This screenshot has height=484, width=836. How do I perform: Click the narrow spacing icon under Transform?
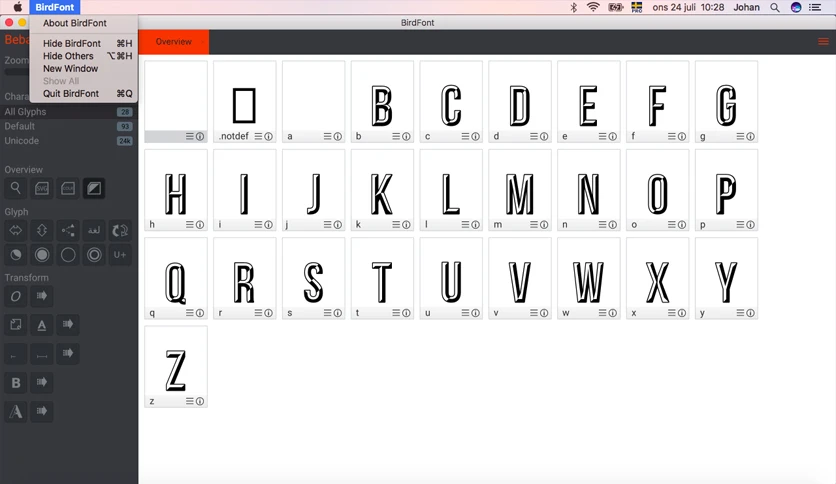[x=15, y=353]
